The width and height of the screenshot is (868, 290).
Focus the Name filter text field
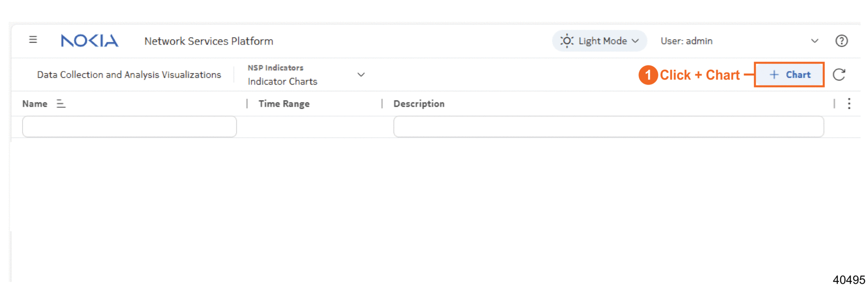tap(129, 127)
